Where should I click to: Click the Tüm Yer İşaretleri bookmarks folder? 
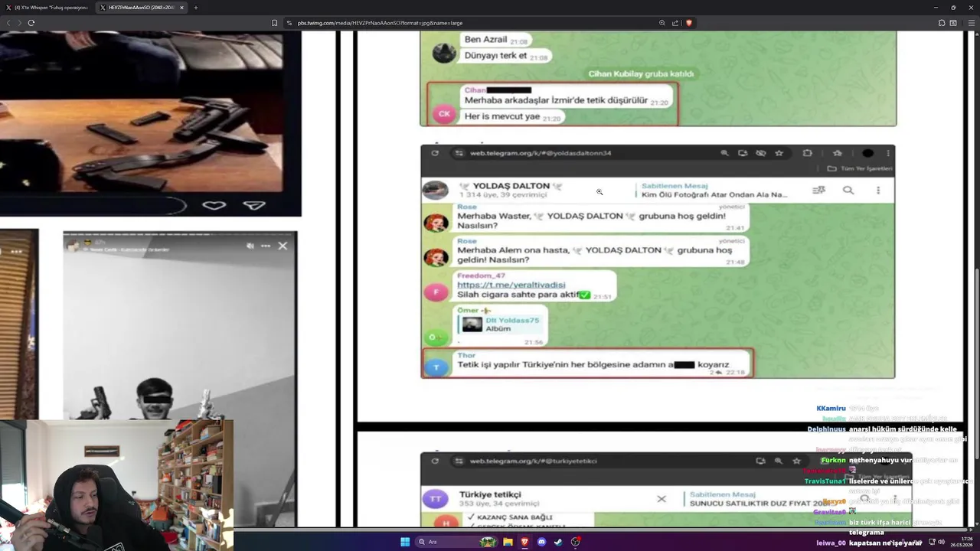[x=860, y=168]
